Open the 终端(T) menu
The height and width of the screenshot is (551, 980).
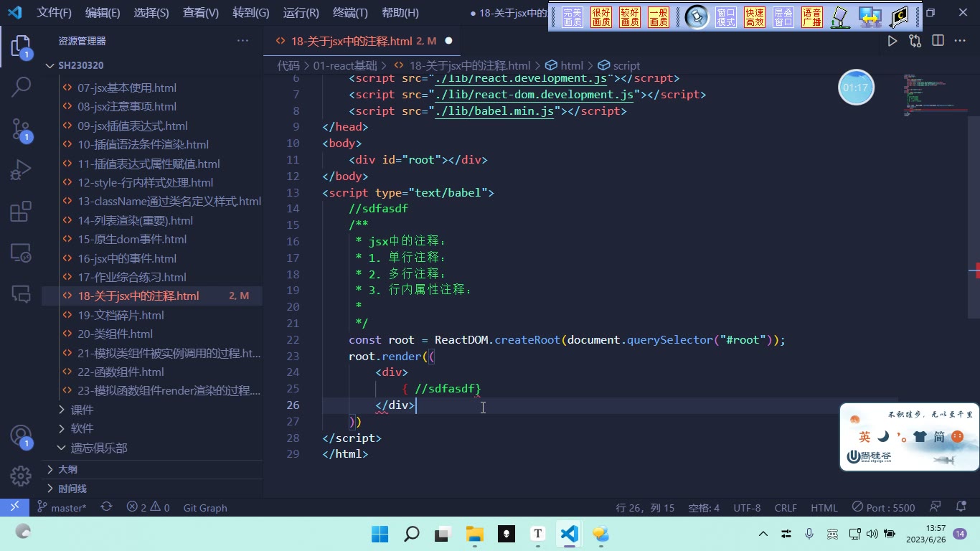click(x=351, y=13)
